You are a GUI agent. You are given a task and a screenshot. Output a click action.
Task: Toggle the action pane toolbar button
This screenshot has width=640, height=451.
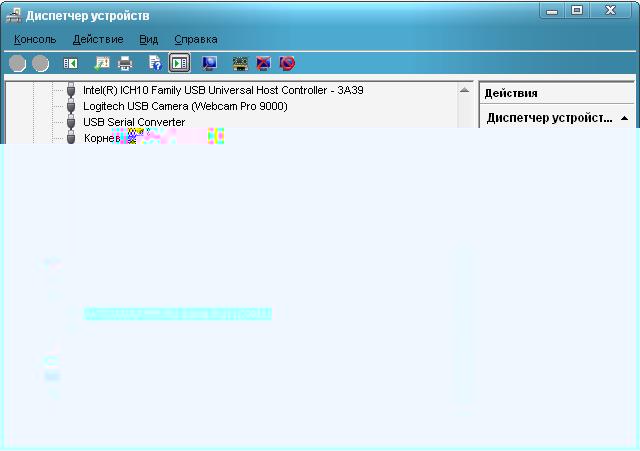pyautogui.click(x=180, y=63)
